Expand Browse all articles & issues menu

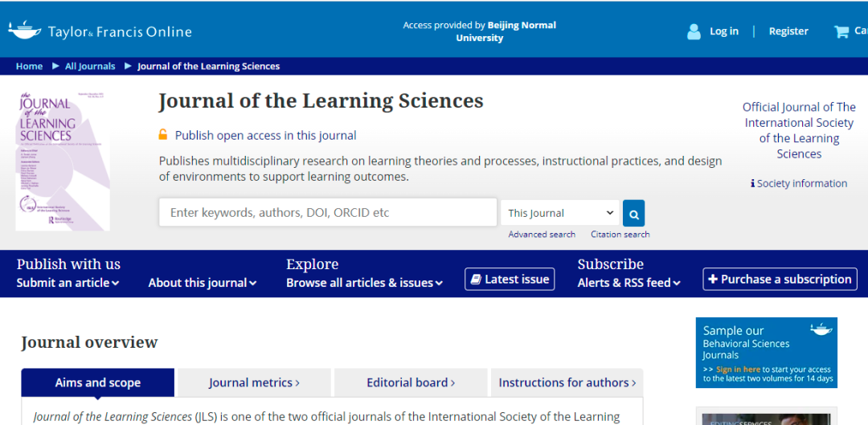click(x=365, y=283)
